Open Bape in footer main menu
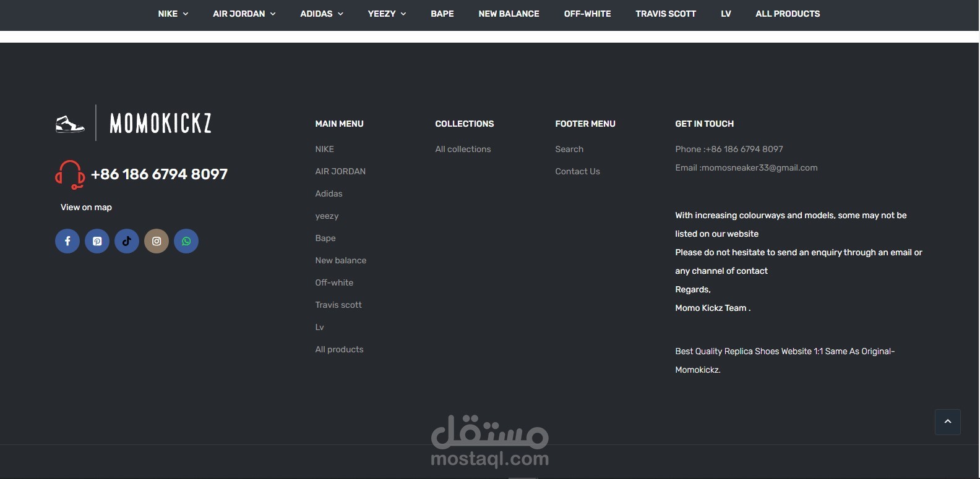Screen dimensions: 980x479 pos(325,238)
